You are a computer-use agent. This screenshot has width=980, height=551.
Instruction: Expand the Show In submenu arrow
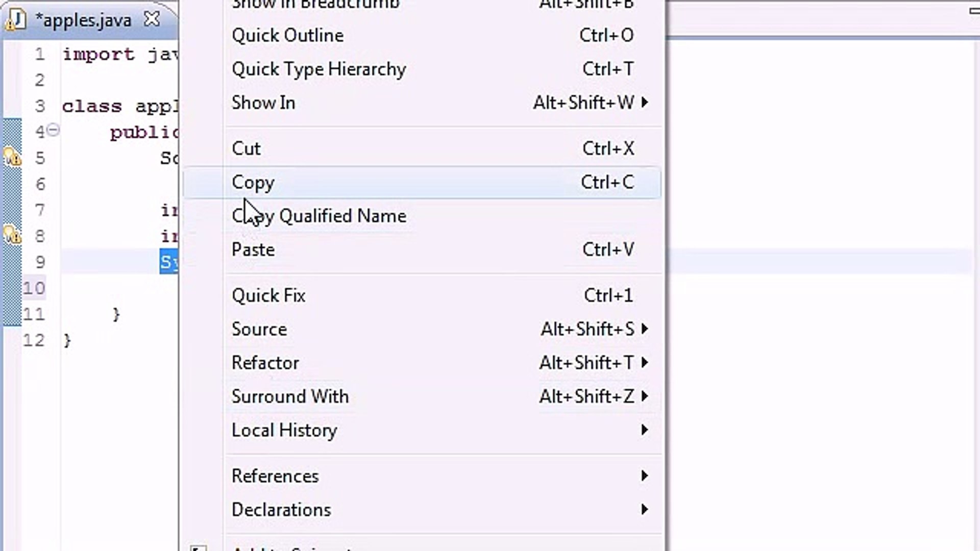point(644,103)
